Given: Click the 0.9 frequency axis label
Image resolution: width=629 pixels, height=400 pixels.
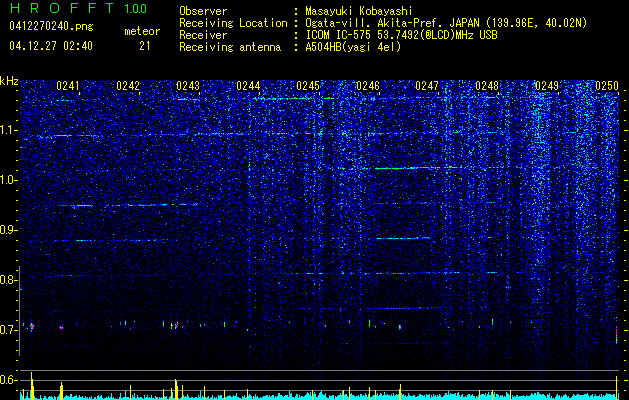Looking at the screenshot, I should point(8,230).
